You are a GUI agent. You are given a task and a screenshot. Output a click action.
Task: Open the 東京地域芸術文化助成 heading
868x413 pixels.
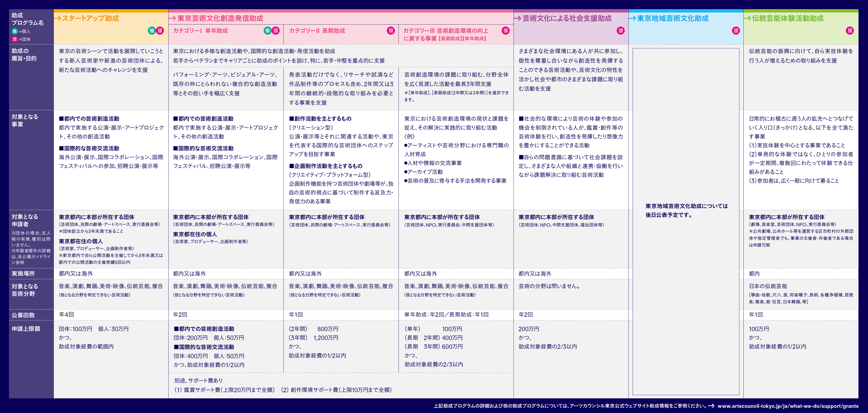(673, 18)
